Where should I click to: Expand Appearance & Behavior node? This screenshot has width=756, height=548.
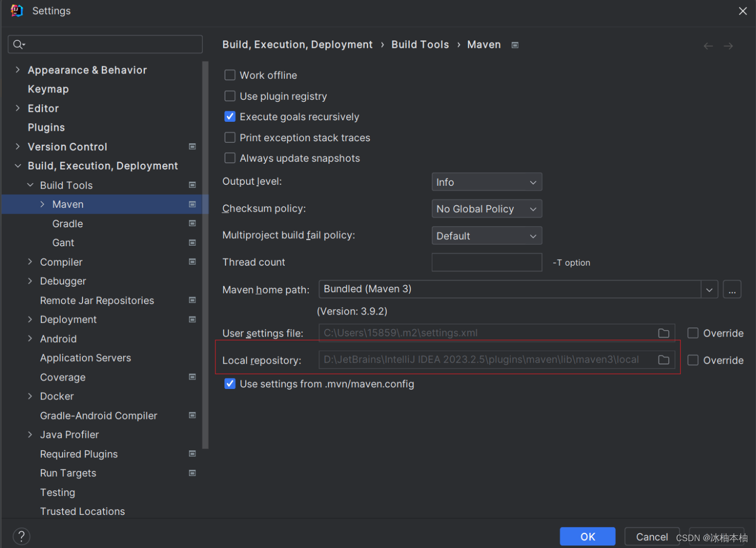(17, 70)
